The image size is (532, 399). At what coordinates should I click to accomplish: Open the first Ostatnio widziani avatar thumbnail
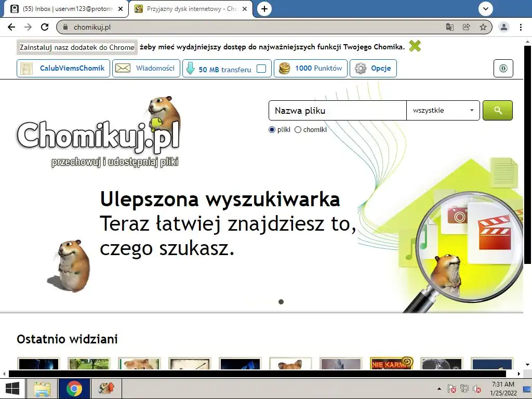click(x=38, y=363)
